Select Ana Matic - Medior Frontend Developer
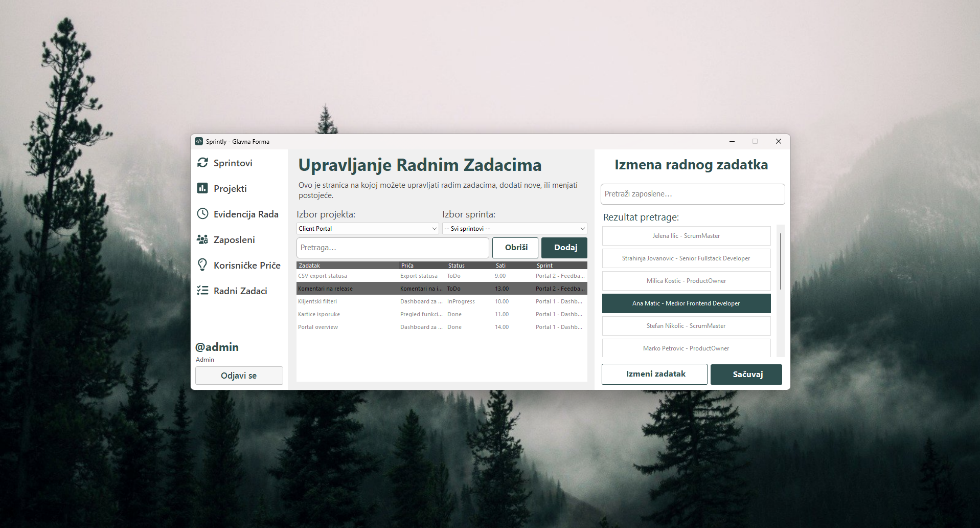The width and height of the screenshot is (980, 528). (x=686, y=303)
